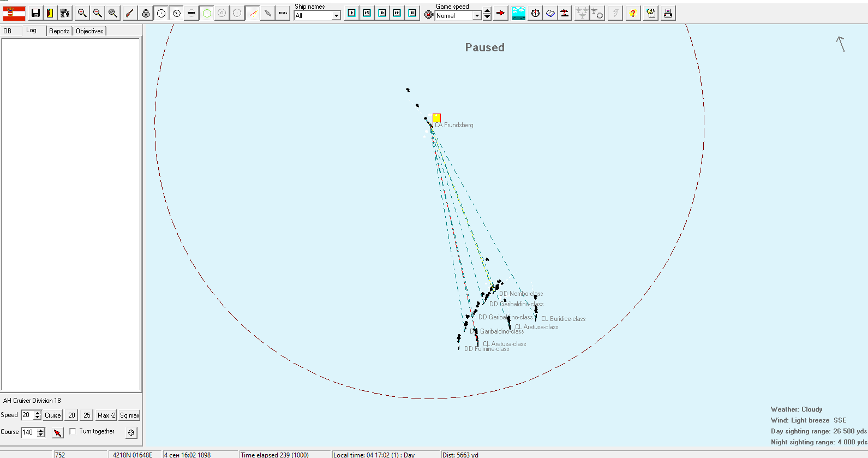Click the sea and sky weather icon

click(519, 13)
